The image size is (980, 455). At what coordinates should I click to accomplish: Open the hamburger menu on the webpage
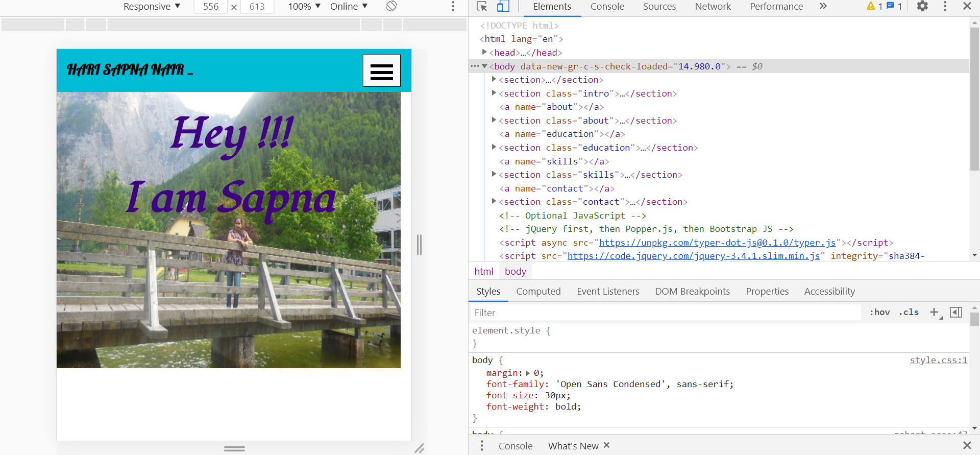pyautogui.click(x=381, y=70)
